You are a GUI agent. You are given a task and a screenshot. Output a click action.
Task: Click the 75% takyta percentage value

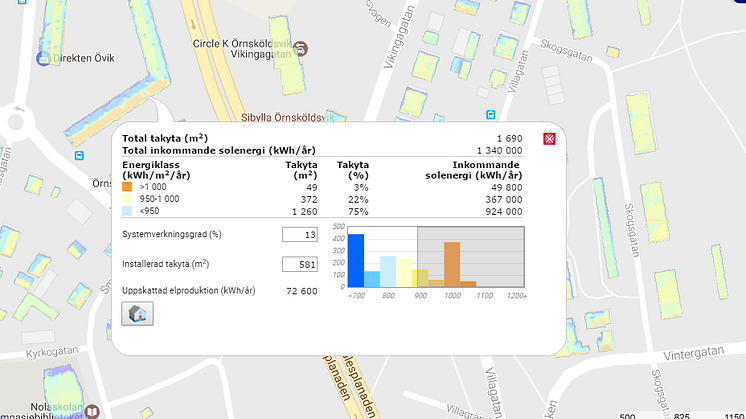358,212
